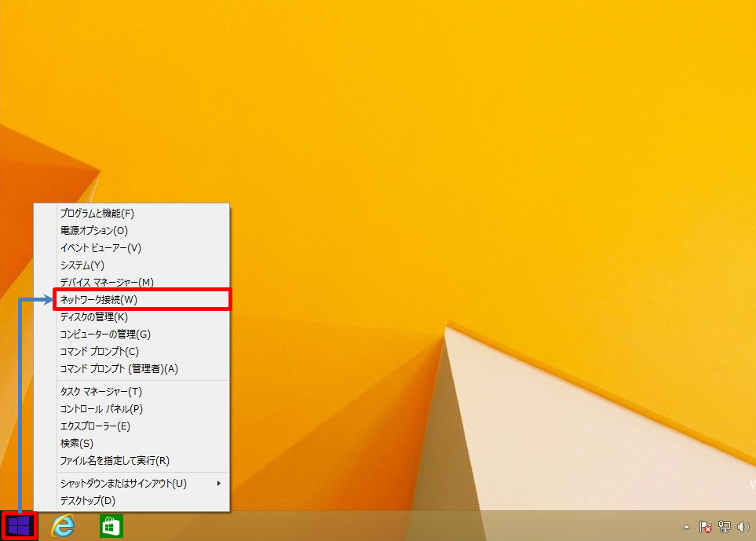
Task: Launch Internet Explorer from the taskbar
Action: (x=63, y=526)
